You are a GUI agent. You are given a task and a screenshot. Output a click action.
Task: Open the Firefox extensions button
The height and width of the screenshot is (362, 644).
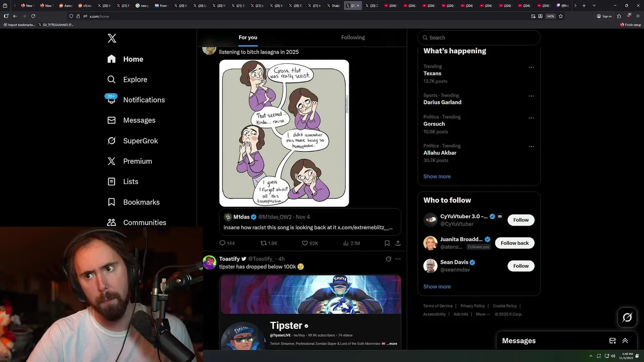(x=619, y=16)
